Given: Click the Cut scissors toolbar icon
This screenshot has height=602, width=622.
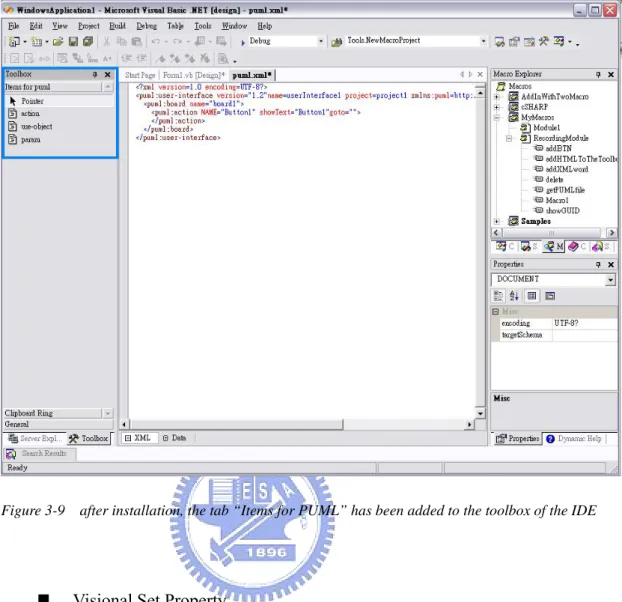Looking at the screenshot, I should point(106,41).
